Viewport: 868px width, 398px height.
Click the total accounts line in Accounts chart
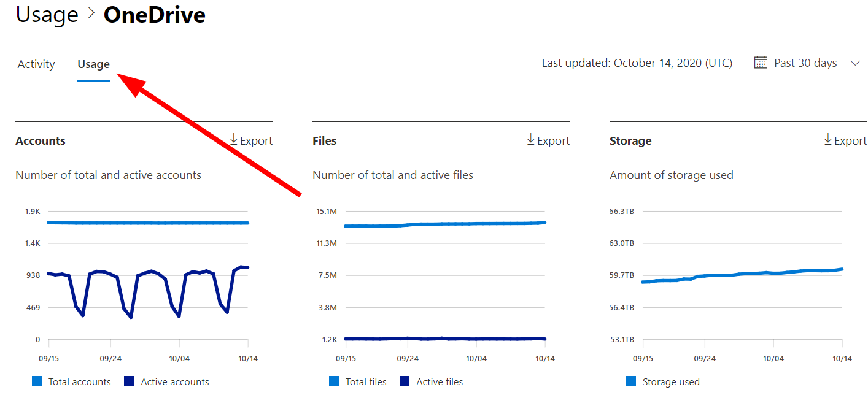148,223
